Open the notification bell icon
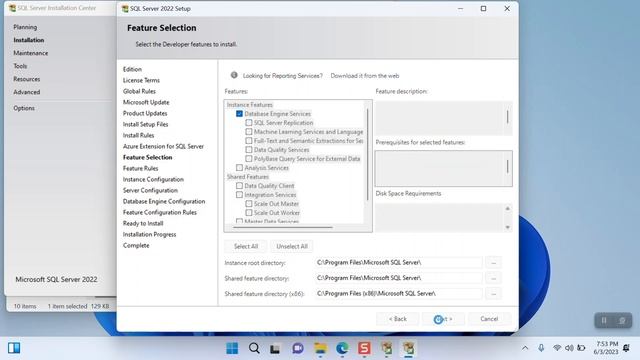The height and width of the screenshot is (360, 640). click(627, 348)
